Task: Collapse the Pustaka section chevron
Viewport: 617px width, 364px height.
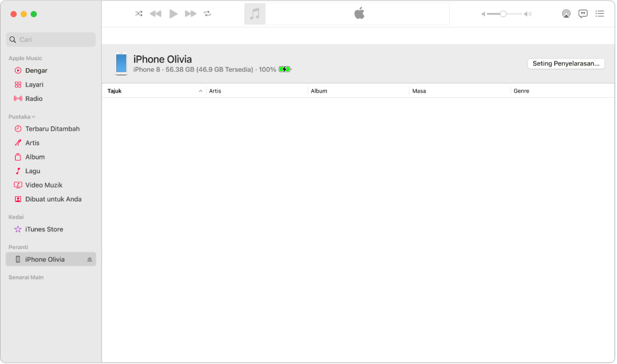Action: click(x=34, y=117)
